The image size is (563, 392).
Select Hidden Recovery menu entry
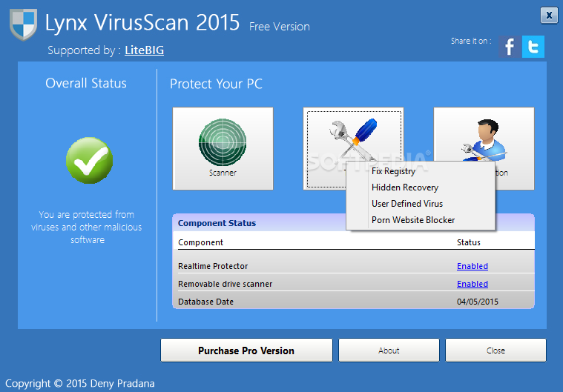coord(421,187)
